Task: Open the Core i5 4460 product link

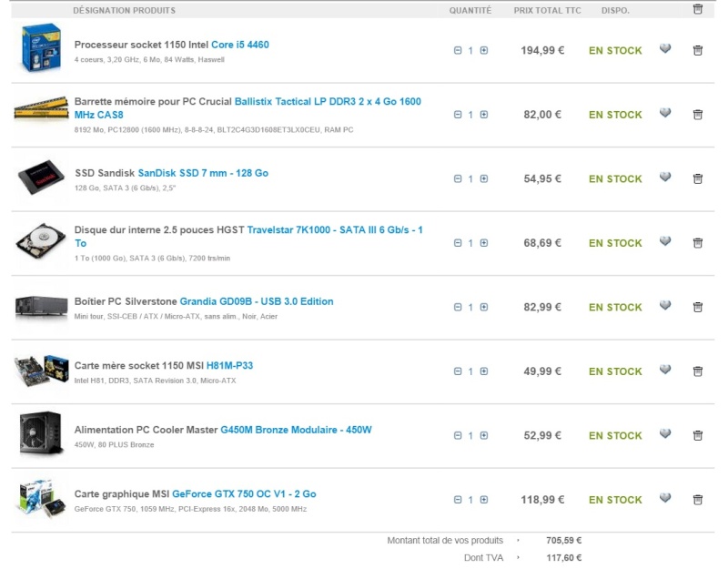Action: click(240, 45)
